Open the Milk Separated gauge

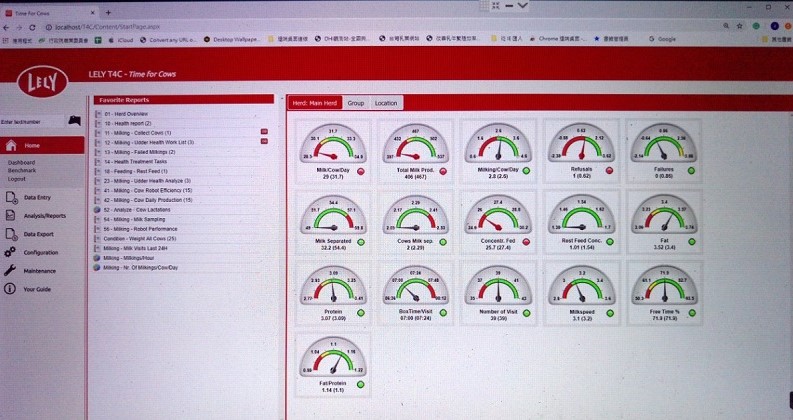click(333, 222)
